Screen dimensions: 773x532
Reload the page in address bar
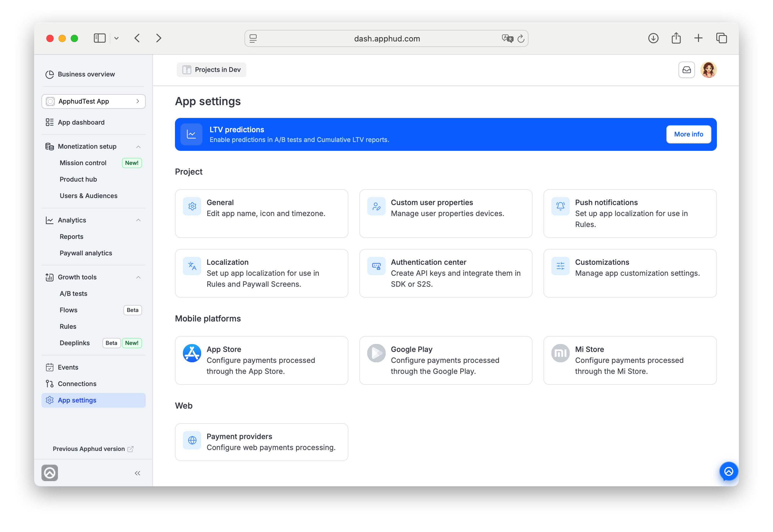521,39
